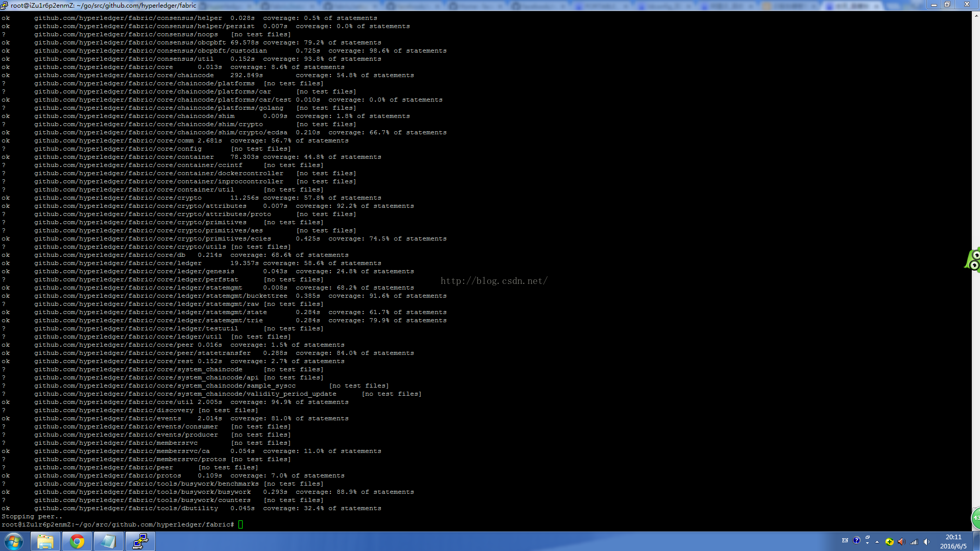Open the PuTTY system menu icon in title bar
This screenshot has height=551, width=980.
pyautogui.click(x=5, y=5)
